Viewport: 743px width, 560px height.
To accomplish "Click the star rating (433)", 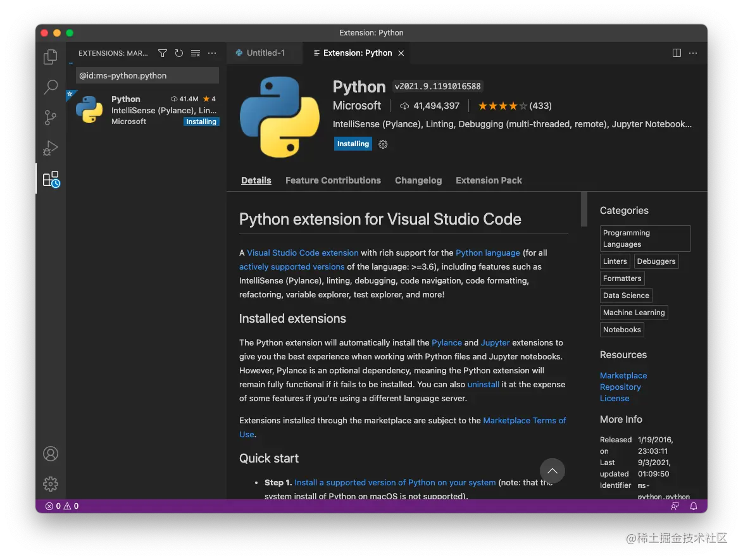I will click(515, 106).
